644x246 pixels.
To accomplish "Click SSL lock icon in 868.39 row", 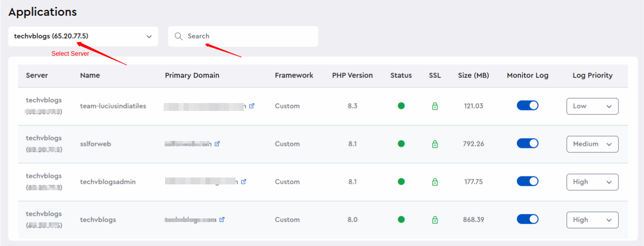I will (435, 220).
